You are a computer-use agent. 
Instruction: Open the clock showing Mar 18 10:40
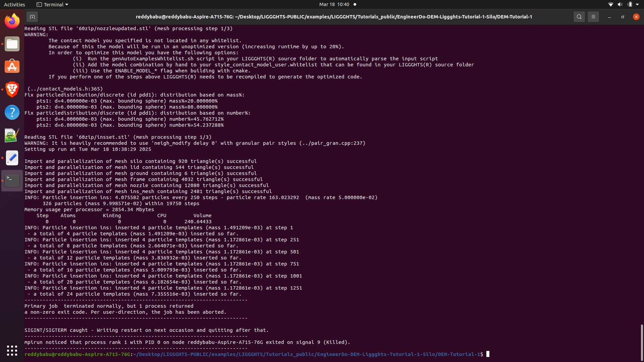pos(334,4)
